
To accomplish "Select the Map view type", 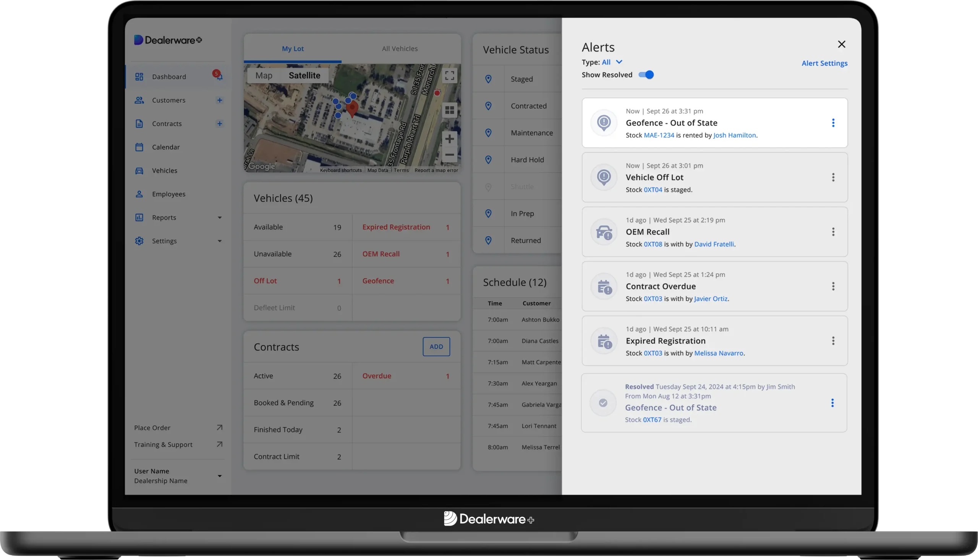I will pos(264,75).
